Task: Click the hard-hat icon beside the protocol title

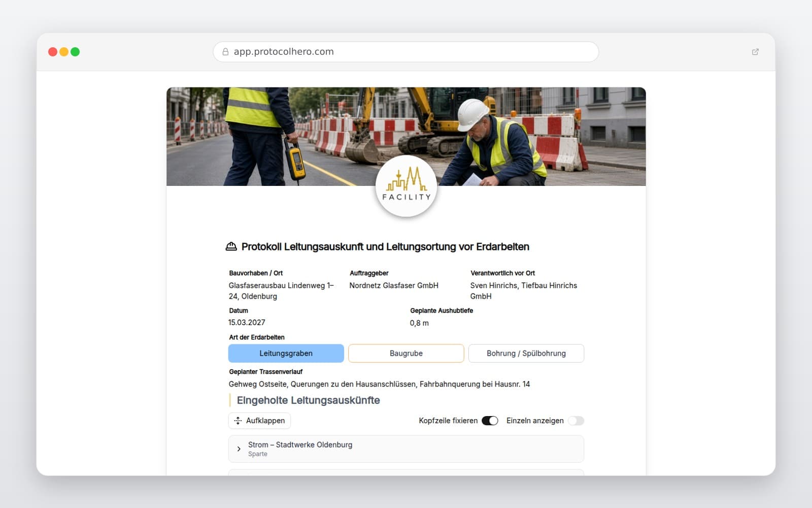Action: (231, 246)
